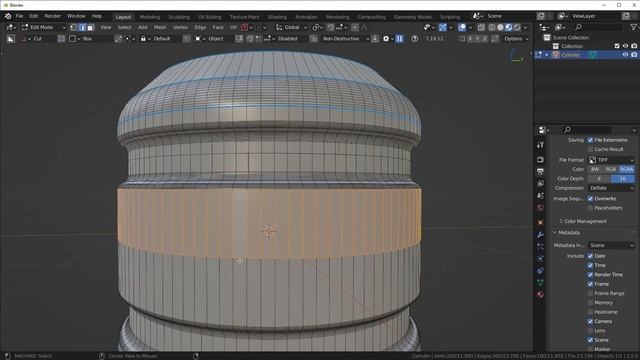Toggle the Render Time metadata checkbox
The height and width of the screenshot is (360, 640).
tap(590, 275)
